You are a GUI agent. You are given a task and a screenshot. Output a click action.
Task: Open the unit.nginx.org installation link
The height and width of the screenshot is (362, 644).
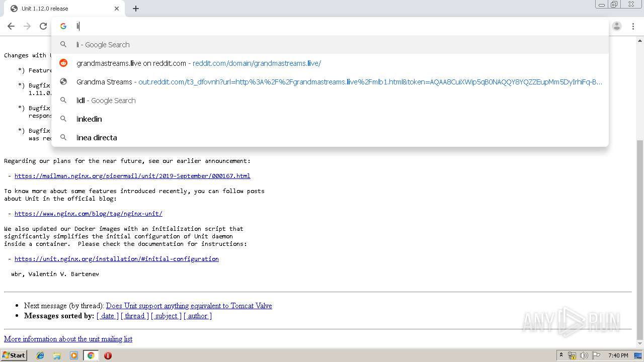pos(117,259)
